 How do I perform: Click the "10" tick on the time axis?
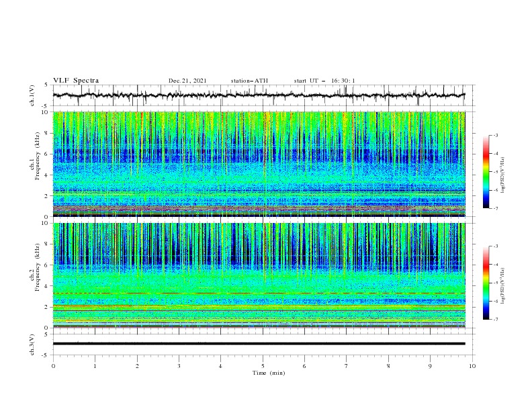pos(472,366)
